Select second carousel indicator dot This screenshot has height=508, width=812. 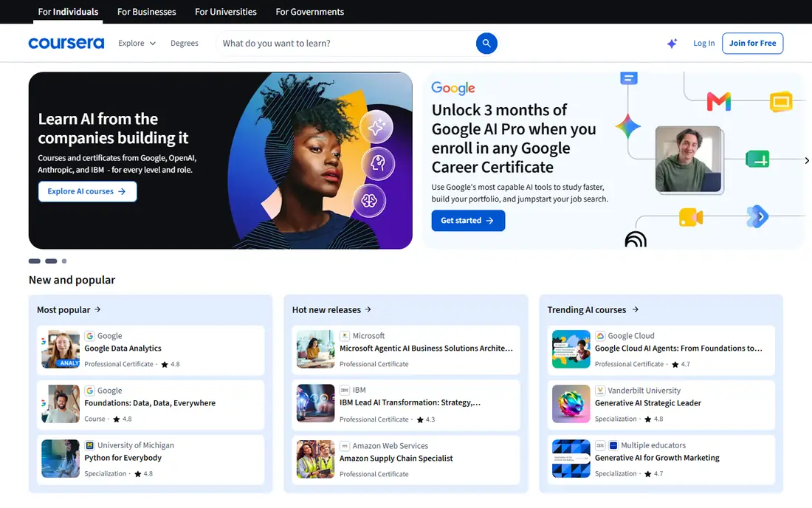[51, 261]
